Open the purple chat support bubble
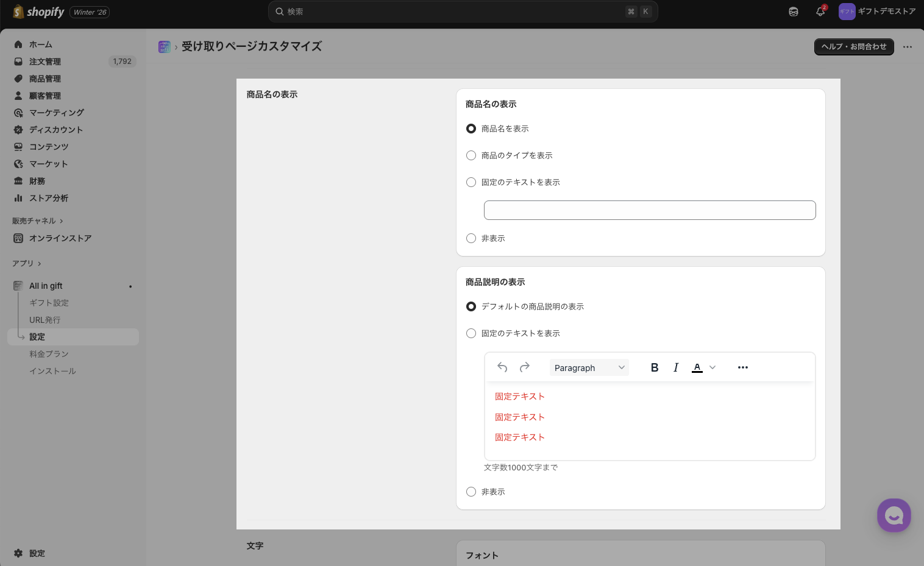 pyautogui.click(x=894, y=515)
